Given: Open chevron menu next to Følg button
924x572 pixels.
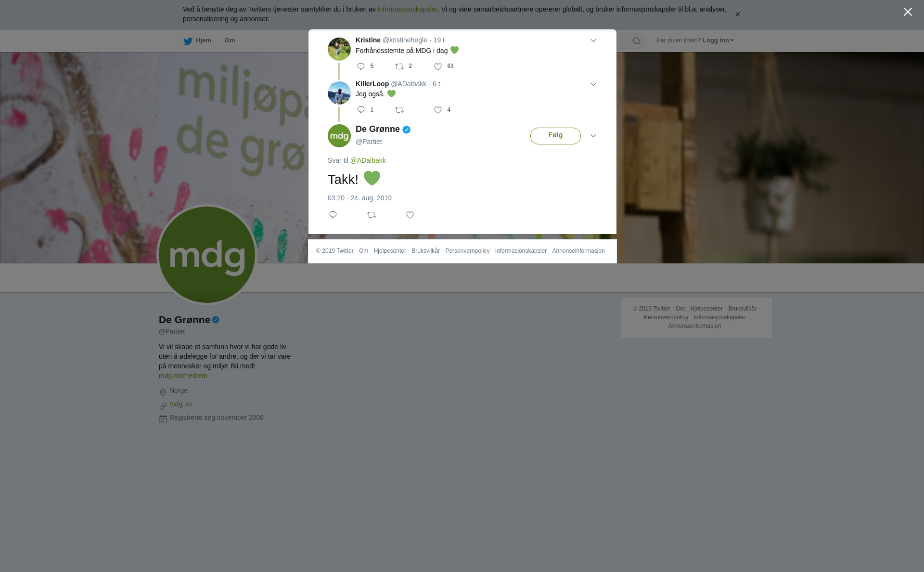Looking at the screenshot, I should (593, 136).
